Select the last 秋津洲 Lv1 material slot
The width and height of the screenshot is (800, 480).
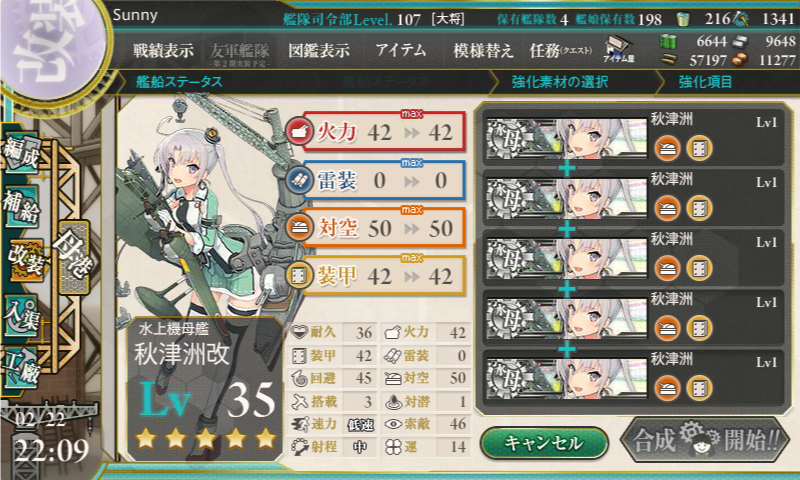tap(633, 378)
